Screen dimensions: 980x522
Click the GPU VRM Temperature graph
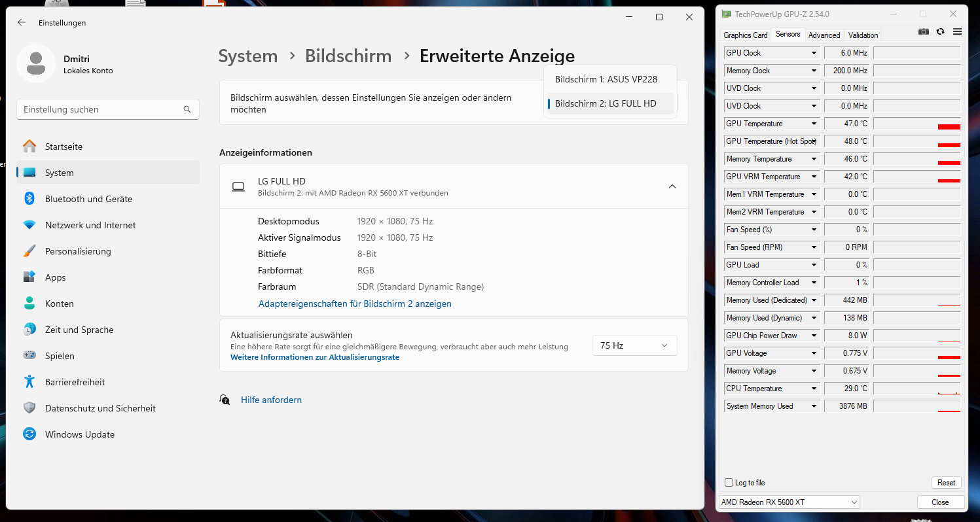[916, 177]
